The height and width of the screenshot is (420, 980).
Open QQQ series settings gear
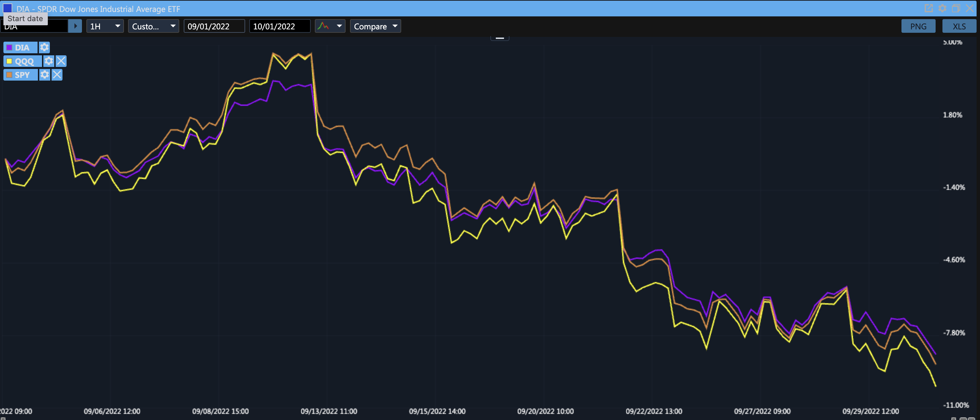pyautogui.click(x=49, y=61)
